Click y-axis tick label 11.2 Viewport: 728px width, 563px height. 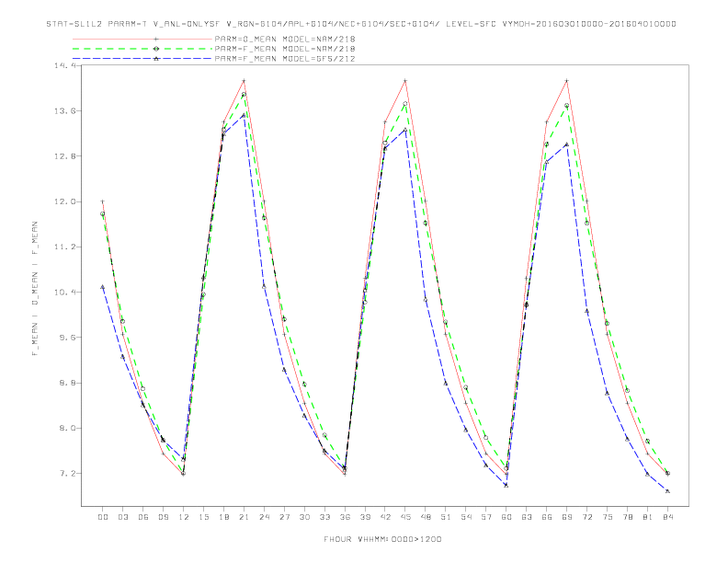[64, 247]
